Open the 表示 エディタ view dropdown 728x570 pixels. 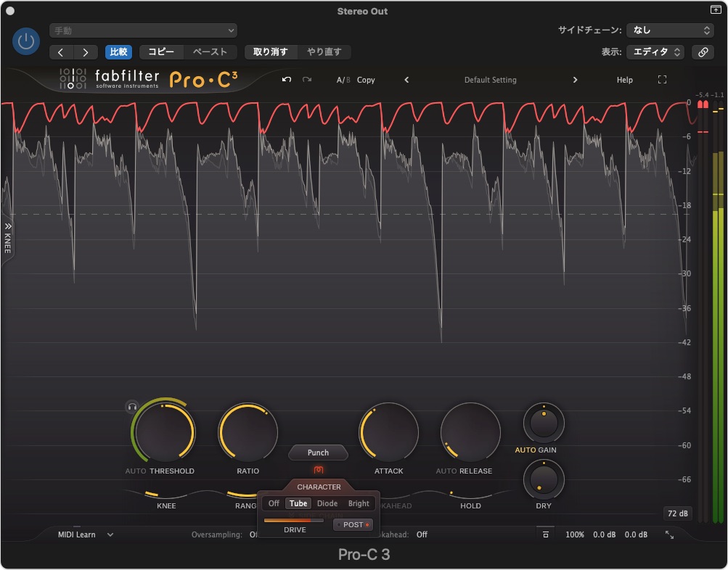657,52
